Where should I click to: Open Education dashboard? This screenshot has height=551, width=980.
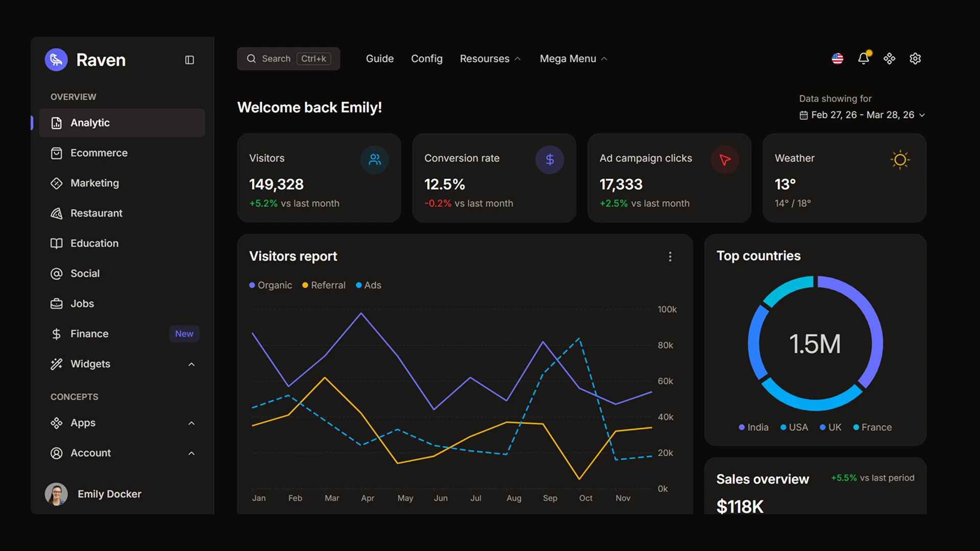pos(122,243)
